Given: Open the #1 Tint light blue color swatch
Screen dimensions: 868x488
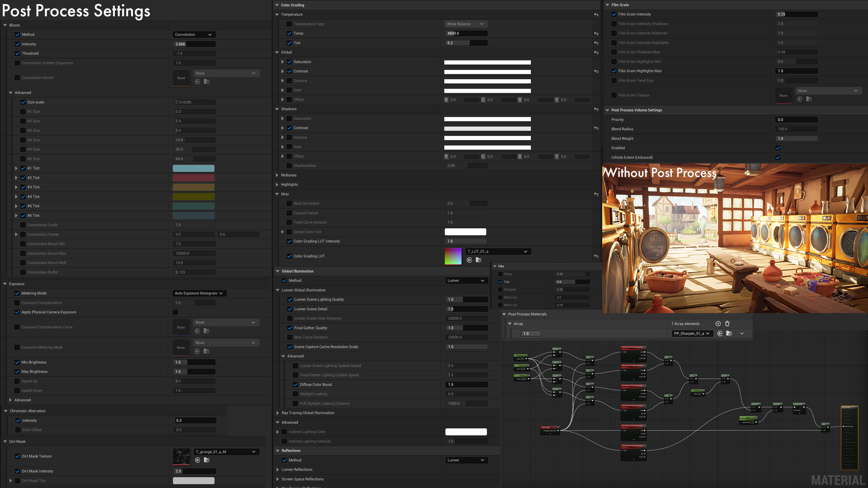Looking at the screenshot, I should (x=193, y=169).
